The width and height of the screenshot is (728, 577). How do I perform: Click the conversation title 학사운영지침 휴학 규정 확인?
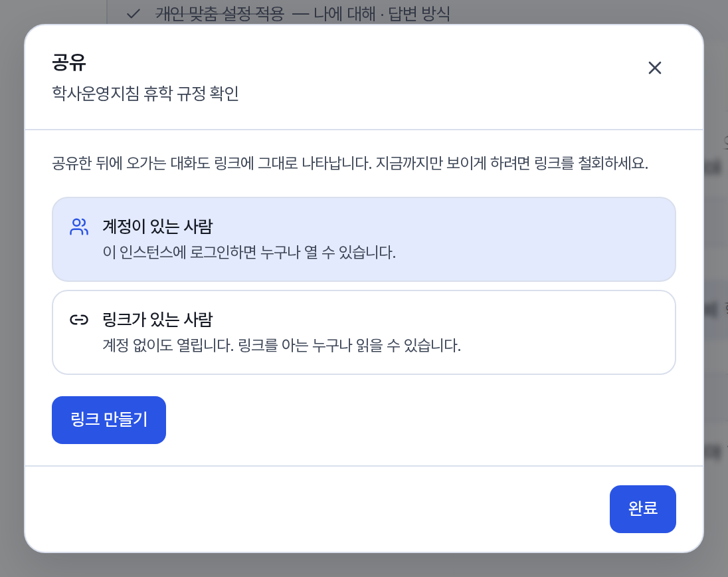point(145,93)
